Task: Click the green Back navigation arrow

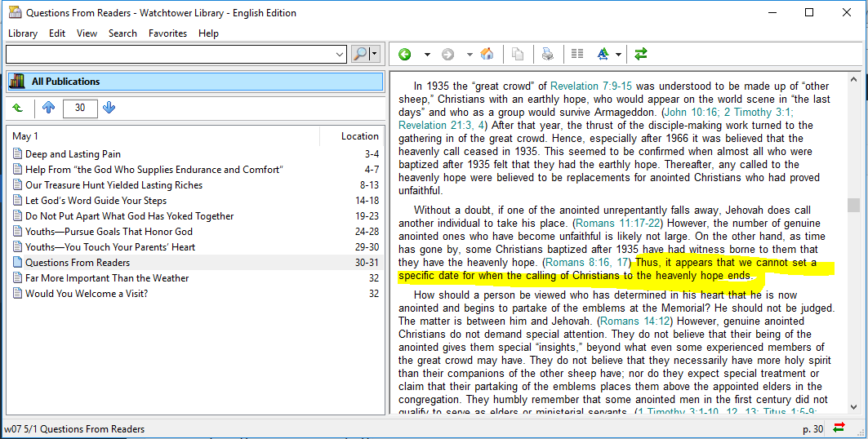Action: tap(405, 54)
